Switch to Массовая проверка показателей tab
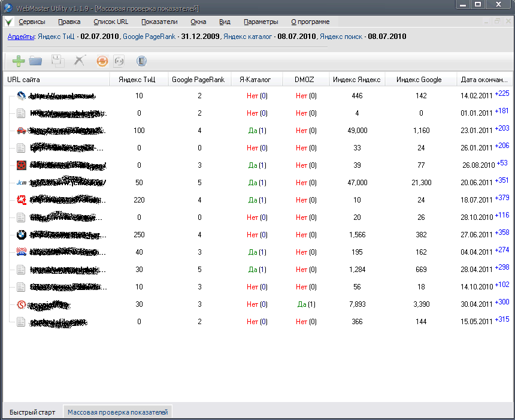The width and height of the screenshot is (515, 420). coord(118,412)
